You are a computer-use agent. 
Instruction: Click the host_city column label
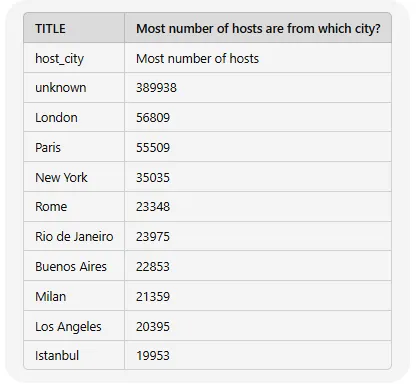coord(59,59)
